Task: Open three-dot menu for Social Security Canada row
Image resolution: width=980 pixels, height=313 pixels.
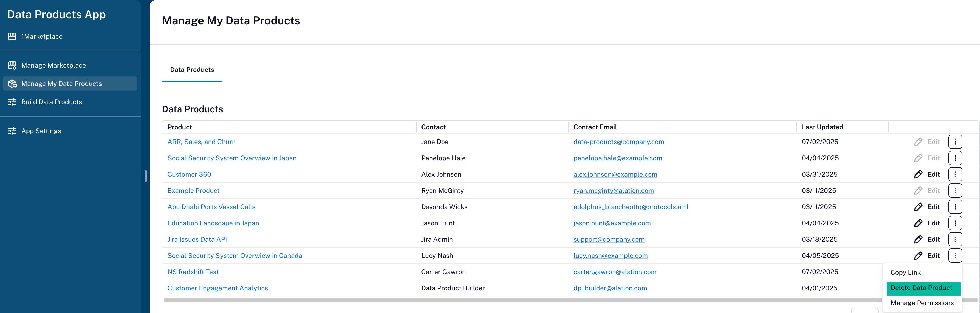Action: click(955, 256)
